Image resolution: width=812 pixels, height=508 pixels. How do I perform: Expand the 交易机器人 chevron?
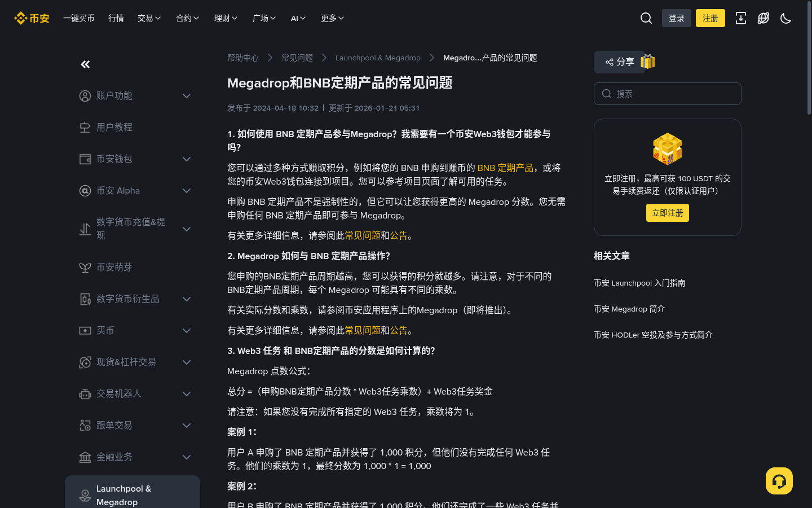(x=187, y=394)
